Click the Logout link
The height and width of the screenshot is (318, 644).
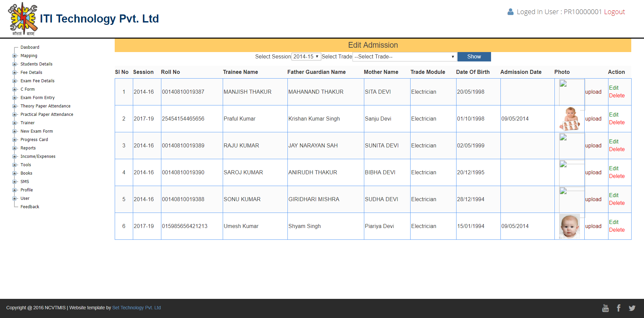(614, 12)
